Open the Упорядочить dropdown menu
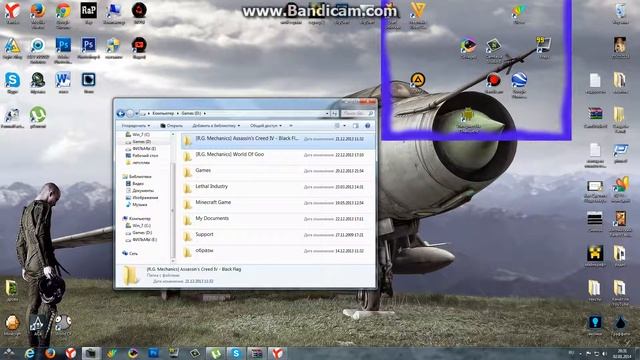The width and height of the screenshot is (640, 360). 136,126
